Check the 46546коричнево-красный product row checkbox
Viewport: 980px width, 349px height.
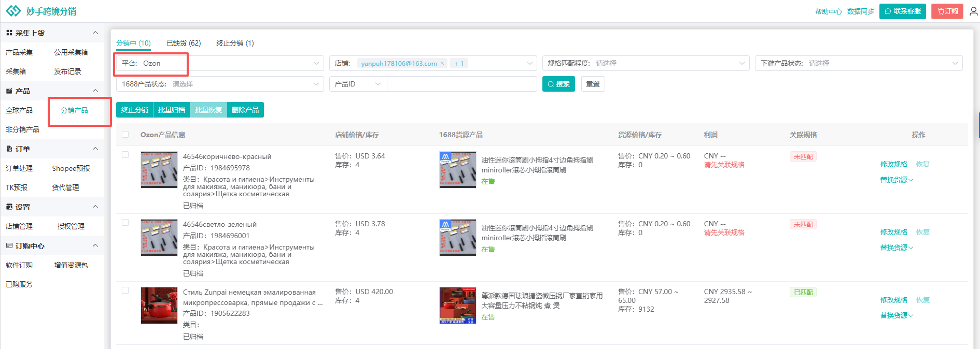125,155
